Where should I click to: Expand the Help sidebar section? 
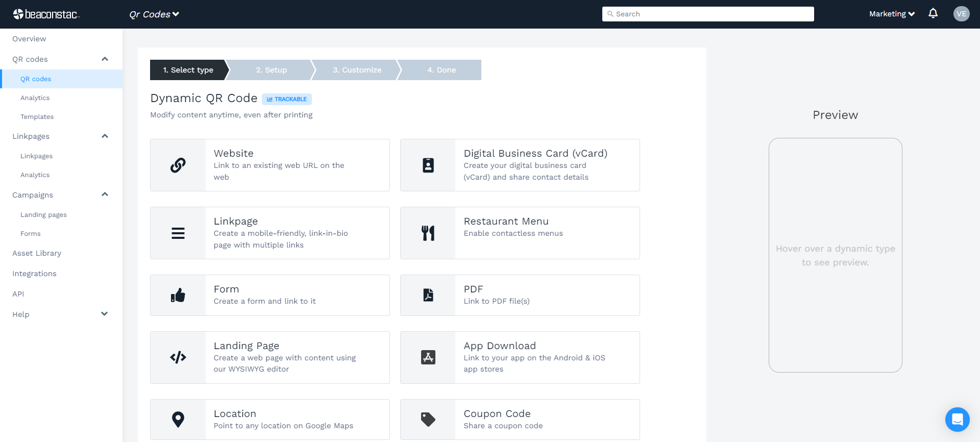[105, 314]
